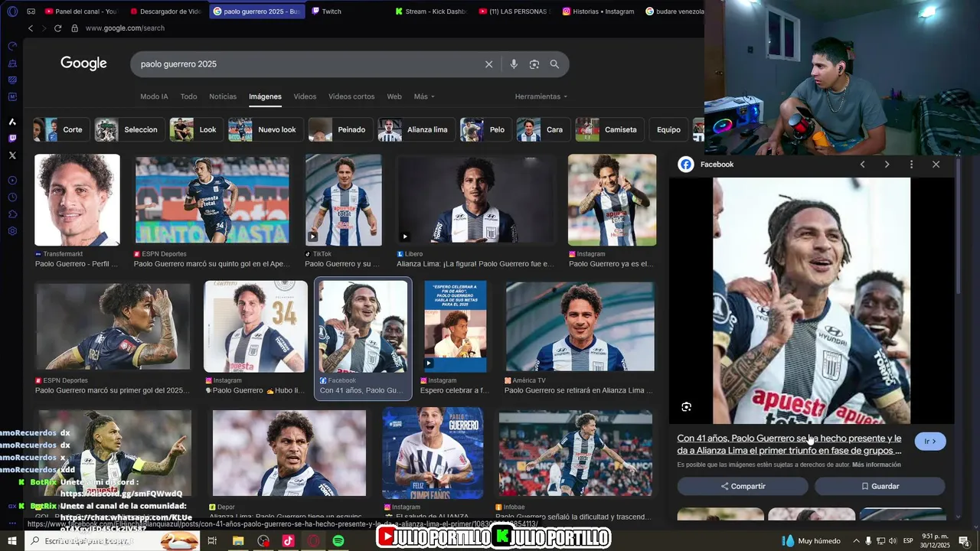Select the Alianza lima filter chip
The height and width of the screenshot is (551, 980).
pyautogui.click(x=416, y=130)
